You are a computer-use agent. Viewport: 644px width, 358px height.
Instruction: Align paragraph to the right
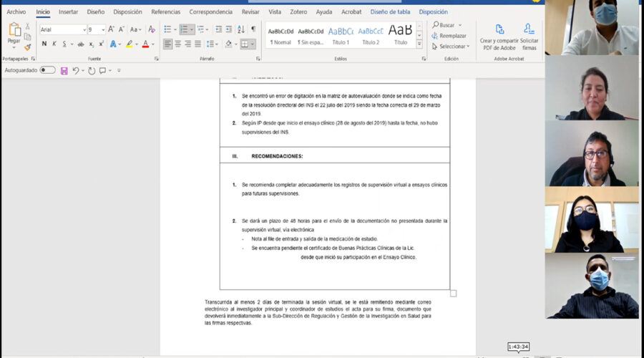pos(187,44)
